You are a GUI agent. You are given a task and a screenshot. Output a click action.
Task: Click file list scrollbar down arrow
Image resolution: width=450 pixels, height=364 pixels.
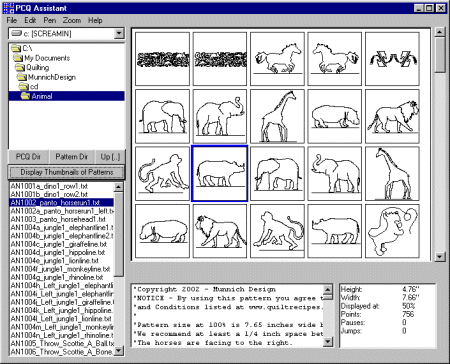[x=119, y=350]
